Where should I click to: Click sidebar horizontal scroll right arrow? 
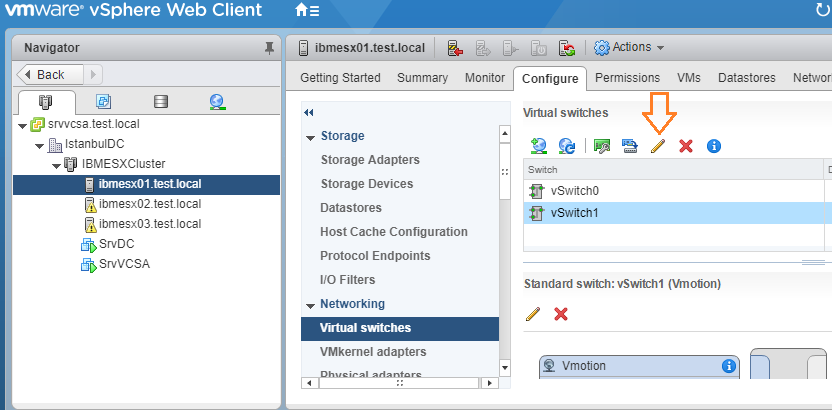489,382
